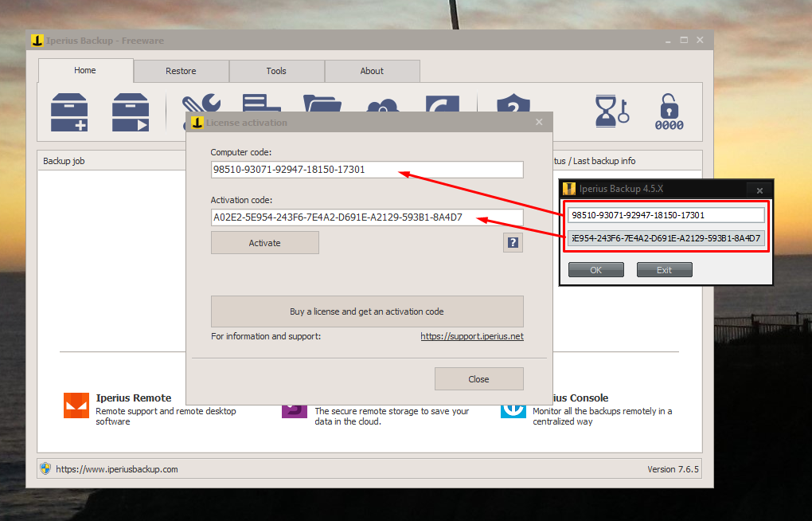Click OK in the Iperius Backup 4.5.X window
Viewport: 812px width, 521px height.
(596, 270)
